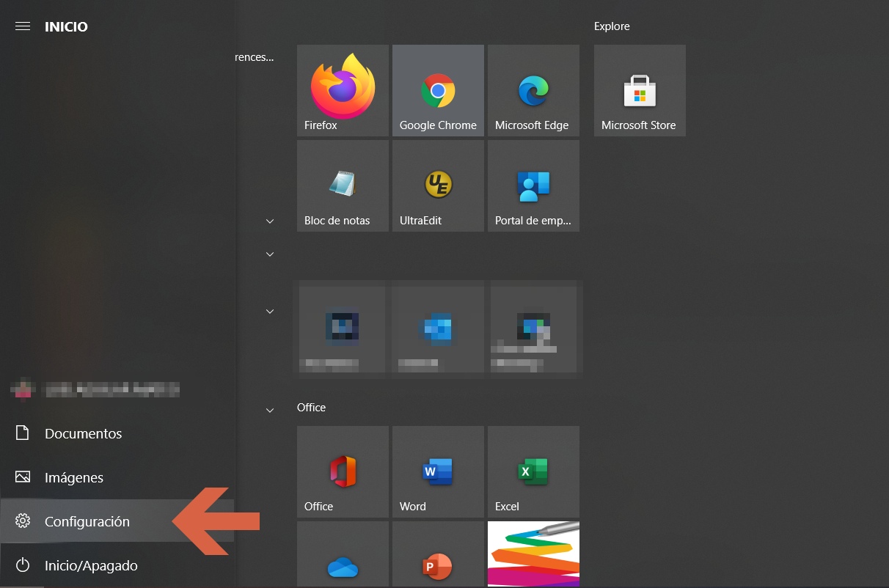
Task: Click the hamburger menu icon beside INICIO
Action: click(23, 26)
